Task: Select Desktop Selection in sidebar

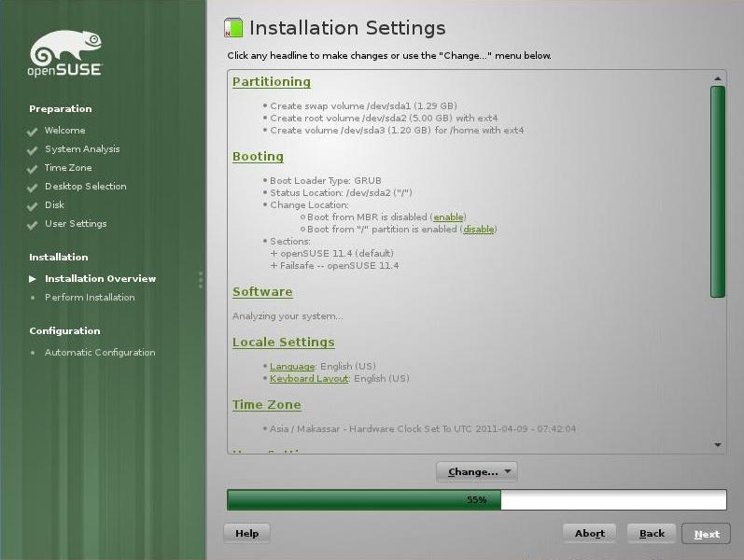Action: pos(85,186)
